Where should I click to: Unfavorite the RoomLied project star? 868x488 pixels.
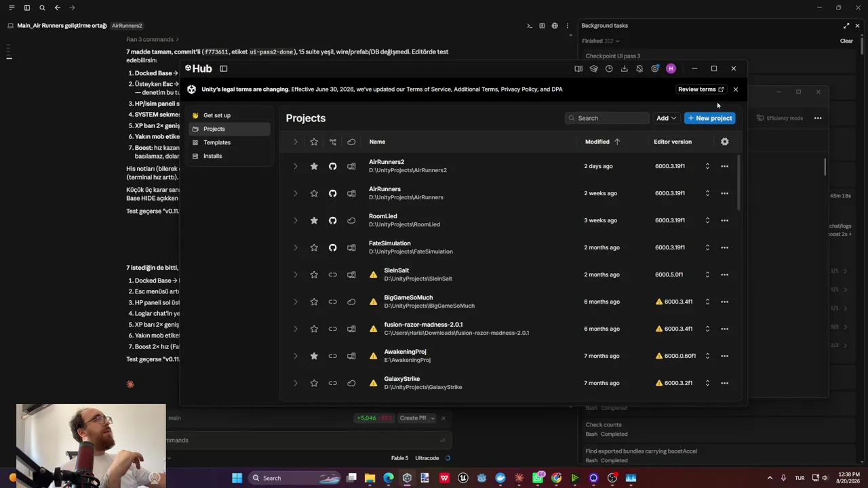[x=314, y=220]
